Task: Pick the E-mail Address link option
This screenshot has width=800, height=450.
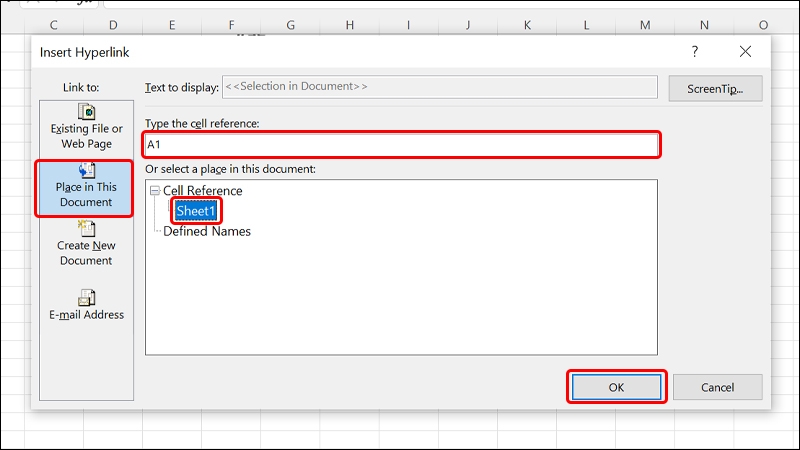Action: tap(86, 305)
